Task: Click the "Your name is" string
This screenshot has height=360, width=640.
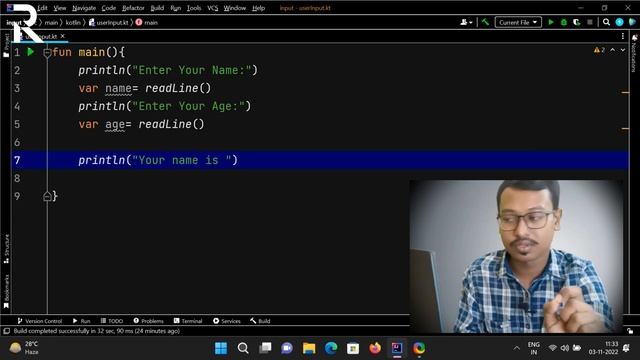Action: coord(182,160)
